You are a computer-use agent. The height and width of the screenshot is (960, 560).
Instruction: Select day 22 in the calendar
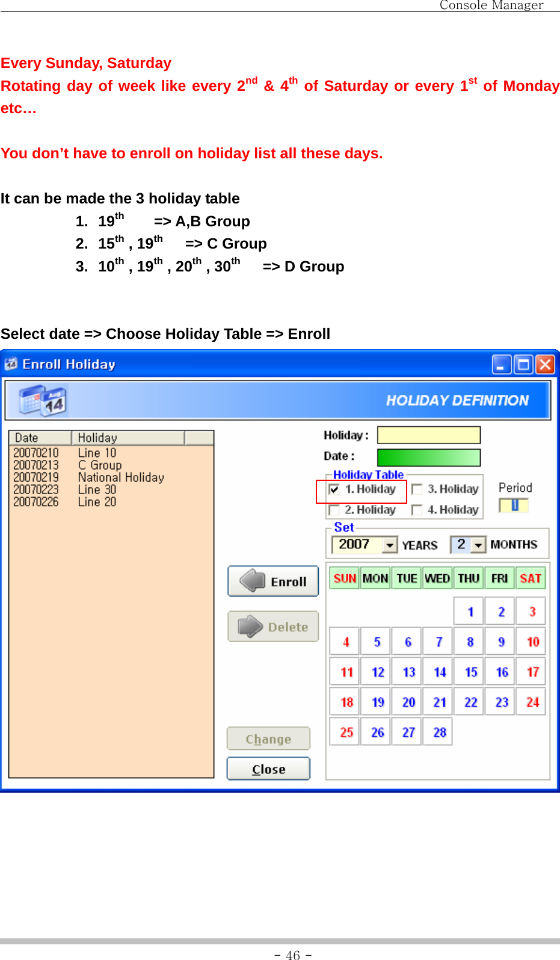(x=469, y=701)
